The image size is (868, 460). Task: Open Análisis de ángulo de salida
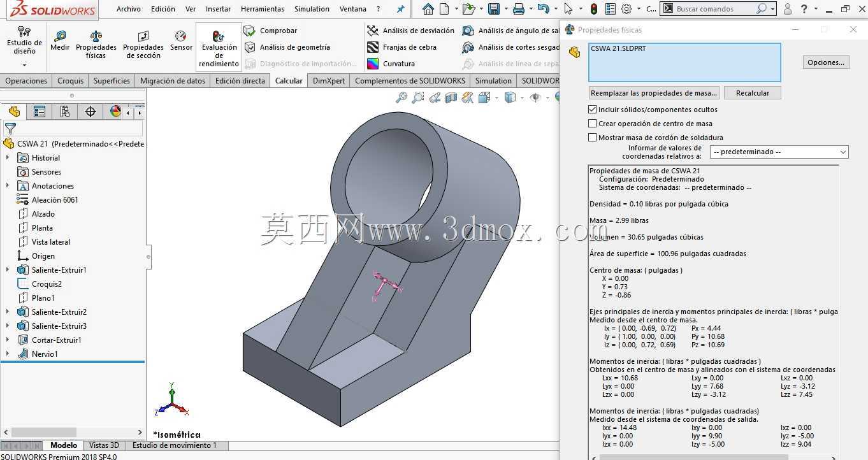(x=511, y=31)
